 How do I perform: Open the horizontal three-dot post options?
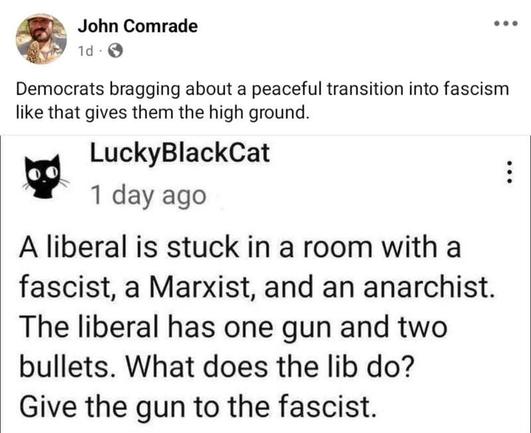click(506, 24)
